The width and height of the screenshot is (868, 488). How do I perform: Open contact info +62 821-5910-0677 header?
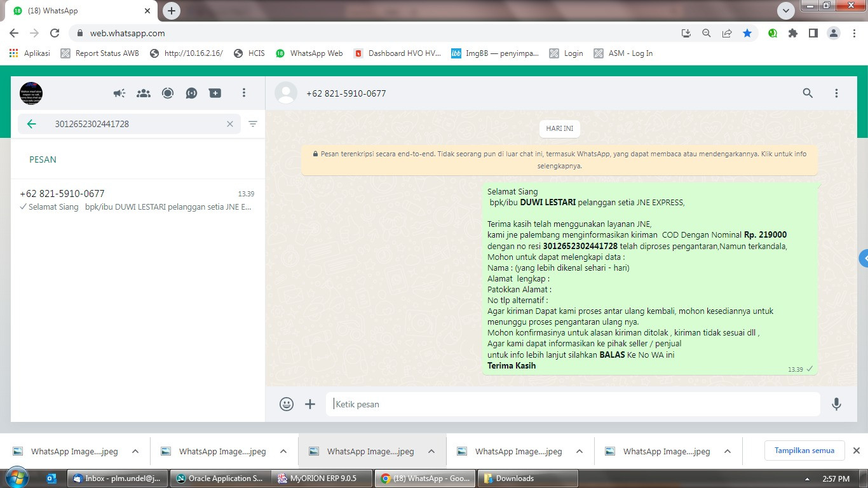pyautogui.click(x=346, y=93)
